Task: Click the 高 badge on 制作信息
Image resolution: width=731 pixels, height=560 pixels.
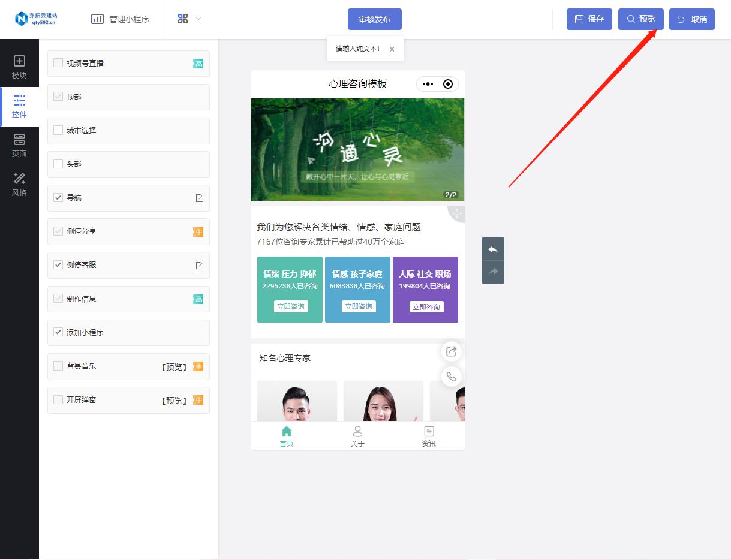Action: point(198,299)
